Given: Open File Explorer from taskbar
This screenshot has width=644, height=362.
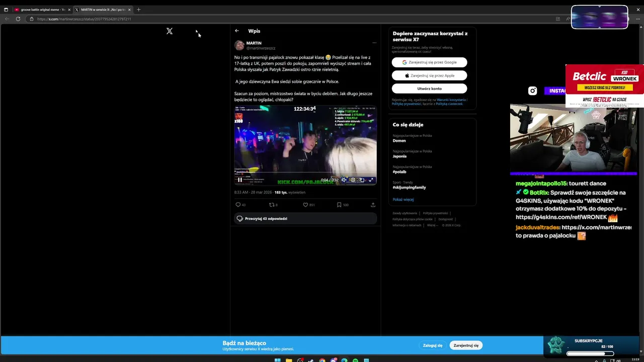Looking at the screenshot, I should [x=289, y=360].
